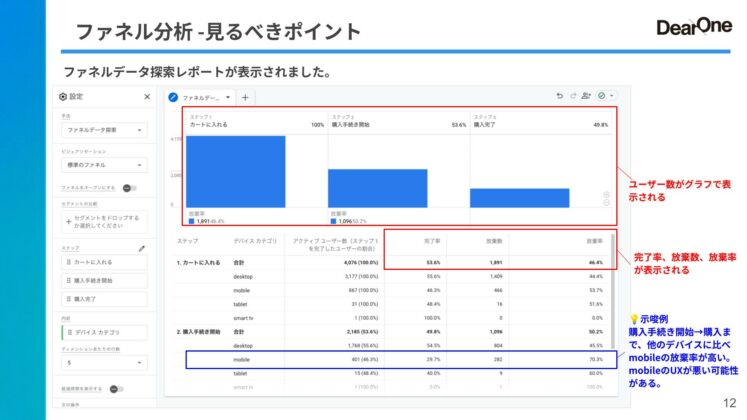Image resolution: width=747 pixels, height=420 pixels.
Task: Grab handle icon on デバイス カテゴリ chip
Action: click(70, 332)
